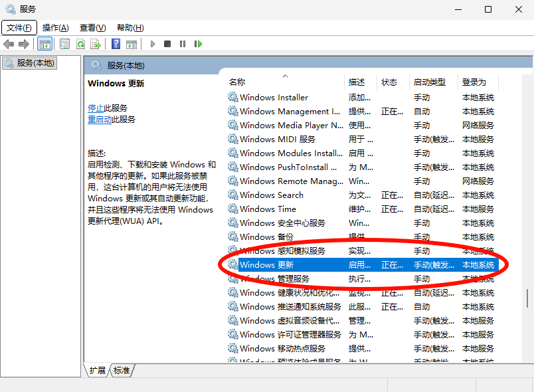Click the Pause service icon
This screenshot has height=392, width=534.
click(183, 44)
